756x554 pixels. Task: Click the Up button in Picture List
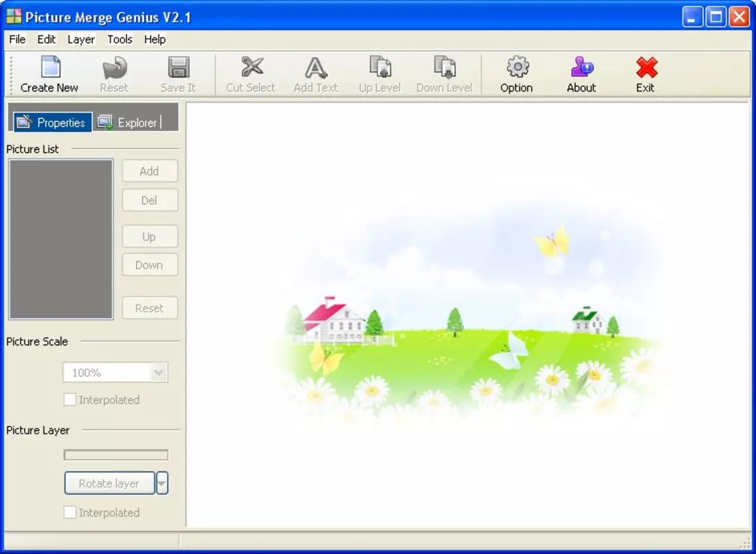[x=150, y=237]
